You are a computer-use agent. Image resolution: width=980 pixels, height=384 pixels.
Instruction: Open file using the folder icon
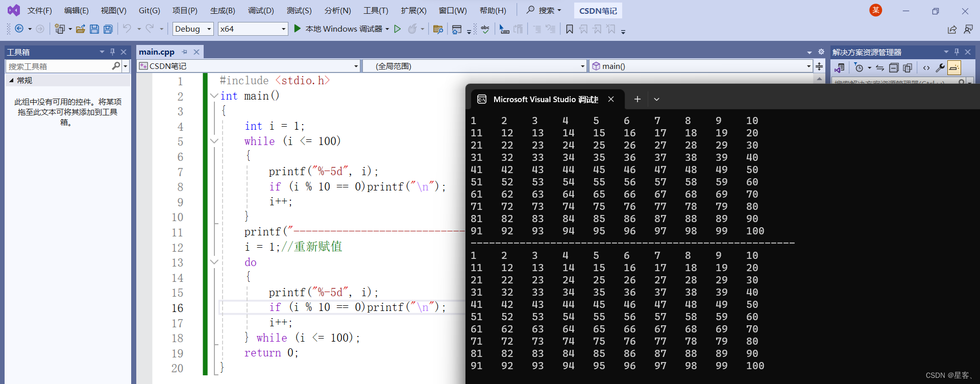point(81,29)
